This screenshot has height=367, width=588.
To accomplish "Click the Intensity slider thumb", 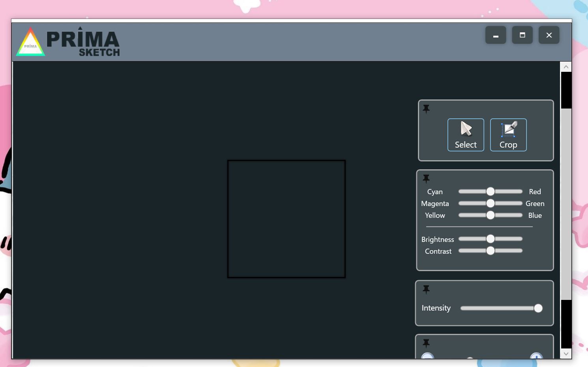I will pos(538,308).
